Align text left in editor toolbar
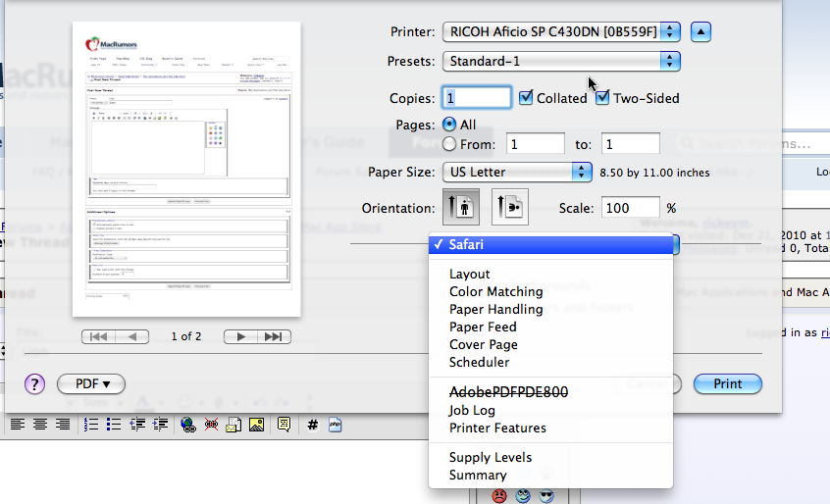This screenshot has width=830, height=504. tap(18, 425)
